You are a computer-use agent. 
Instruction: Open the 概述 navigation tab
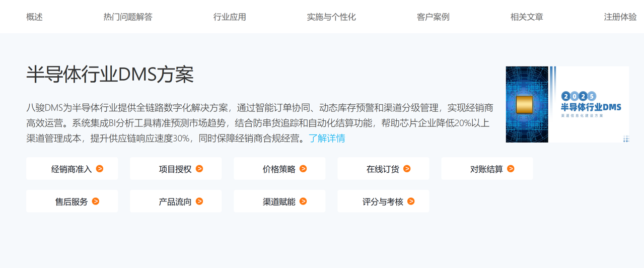[34, 17]
